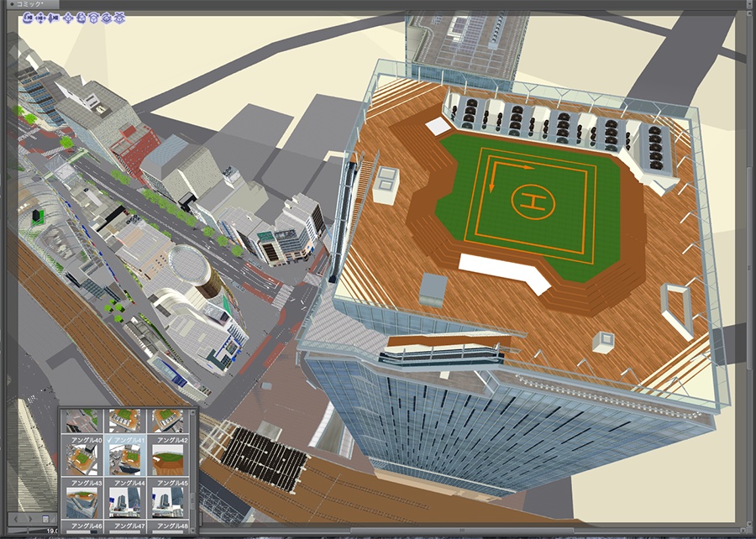Click the canvas horizontal scrollbar thumb at bottom

[461, 531]
